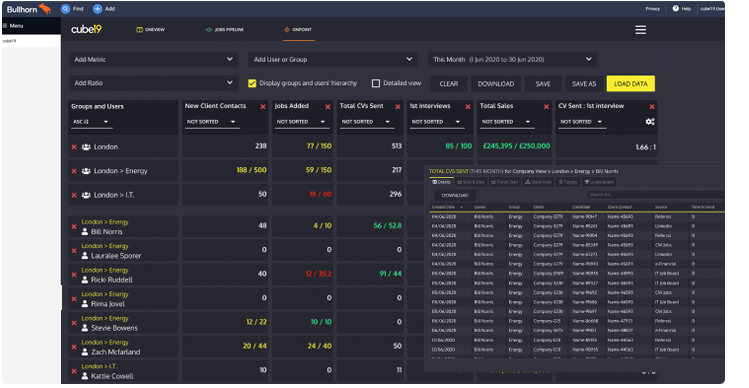Switch to the OneView tab
This screenshot has width=749, height=388.
coord(150,30)
